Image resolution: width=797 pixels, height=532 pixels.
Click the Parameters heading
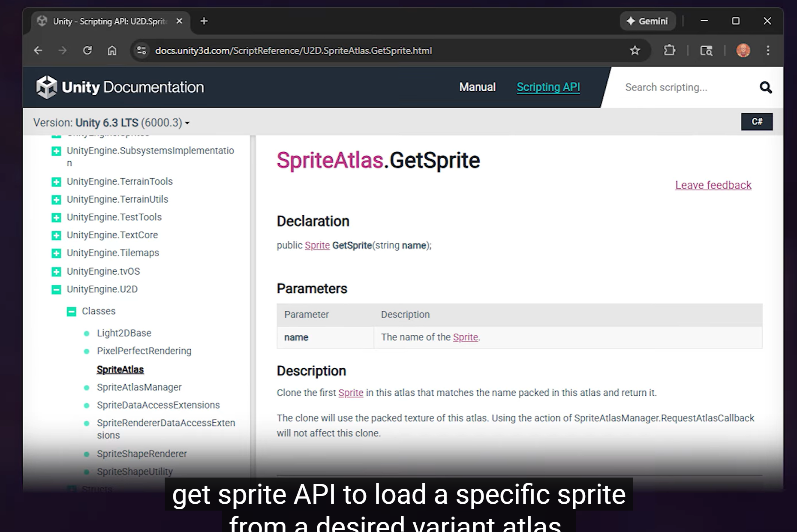tap(312, 289)
